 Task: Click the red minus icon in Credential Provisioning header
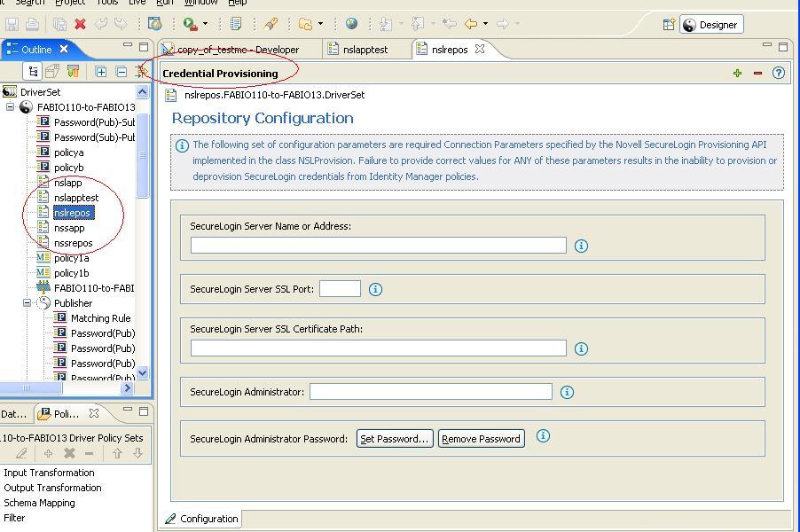[x=757, y=73]
